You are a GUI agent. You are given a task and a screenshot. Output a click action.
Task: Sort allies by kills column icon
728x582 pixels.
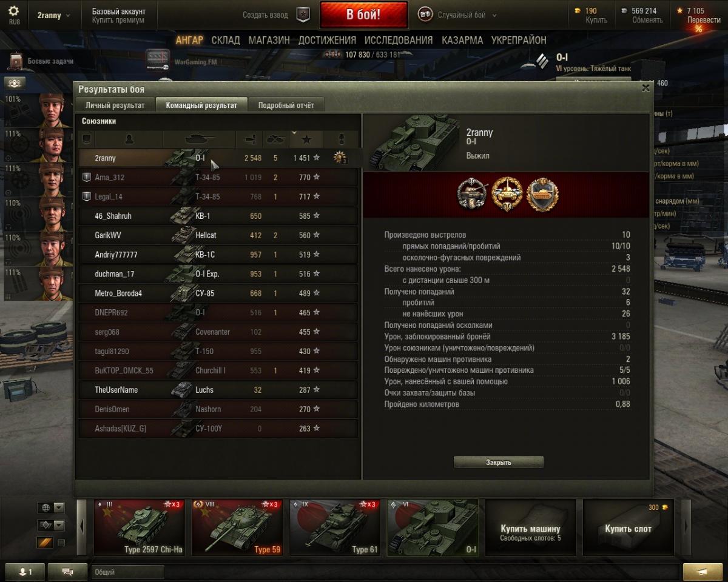coord(276,139)
